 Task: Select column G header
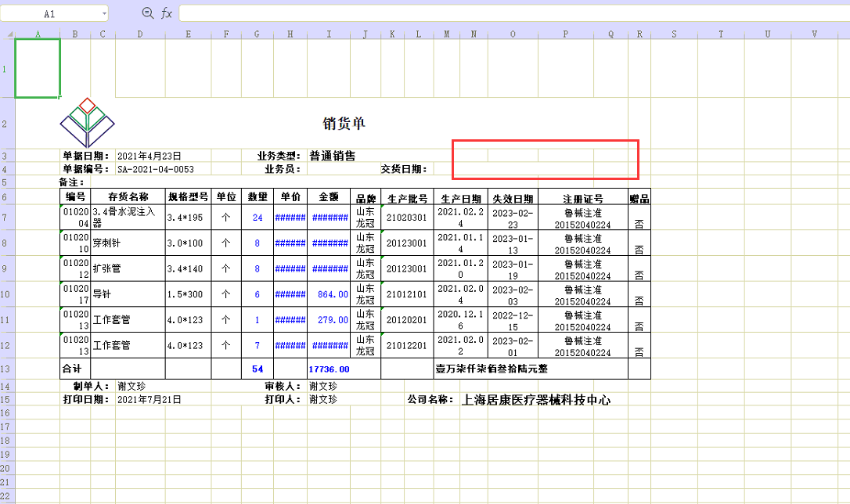(x=257, y=34)
